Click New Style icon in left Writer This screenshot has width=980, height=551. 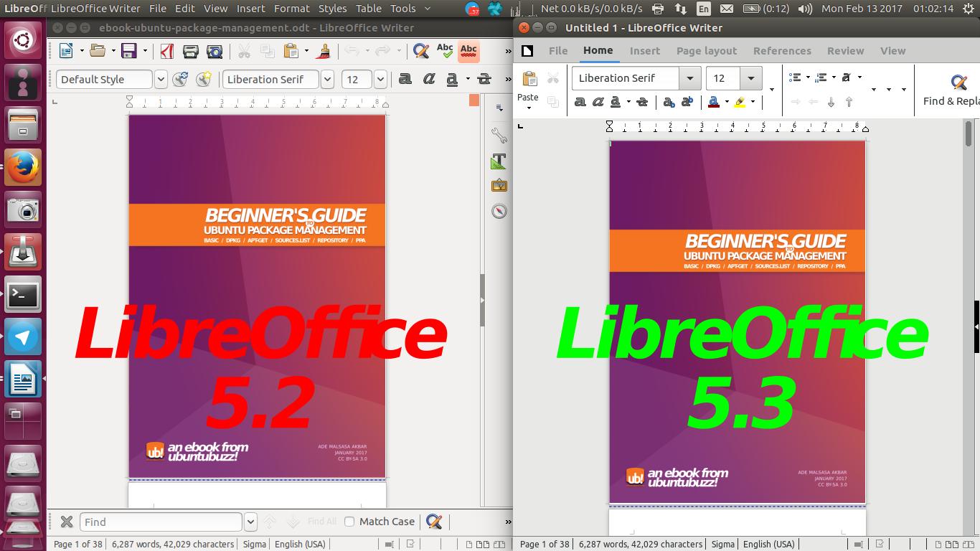pyautogui.click(x=204, y=79)
